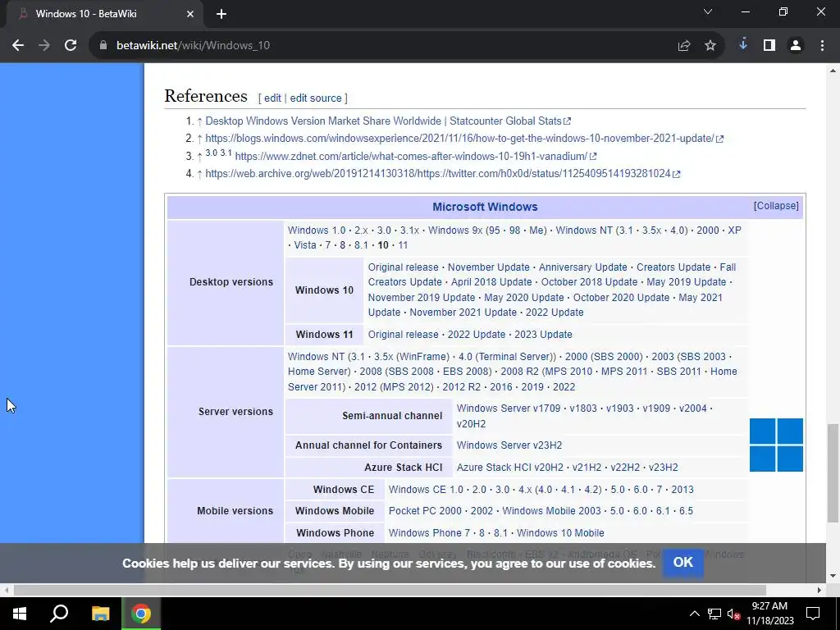Viewport: 840px width, 630px height.
Task: Click the vertical scrollbar thumb
Action: pyautogui.click(x=833, y=472)
